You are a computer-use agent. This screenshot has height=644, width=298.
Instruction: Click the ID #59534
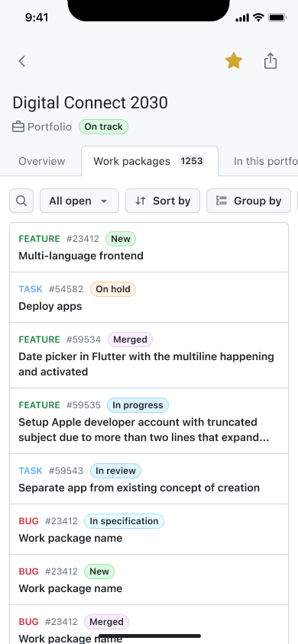[x=83, y=340]
